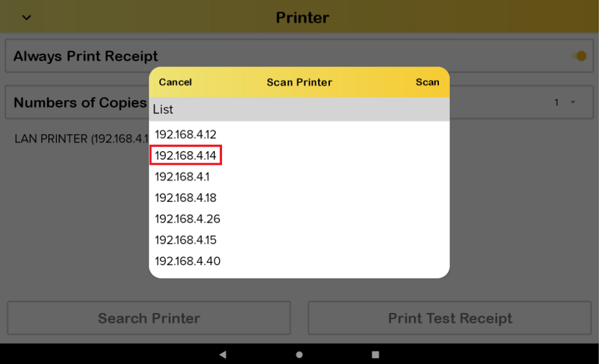
Task: Start scanning with the Scan button
Action: 427,82
